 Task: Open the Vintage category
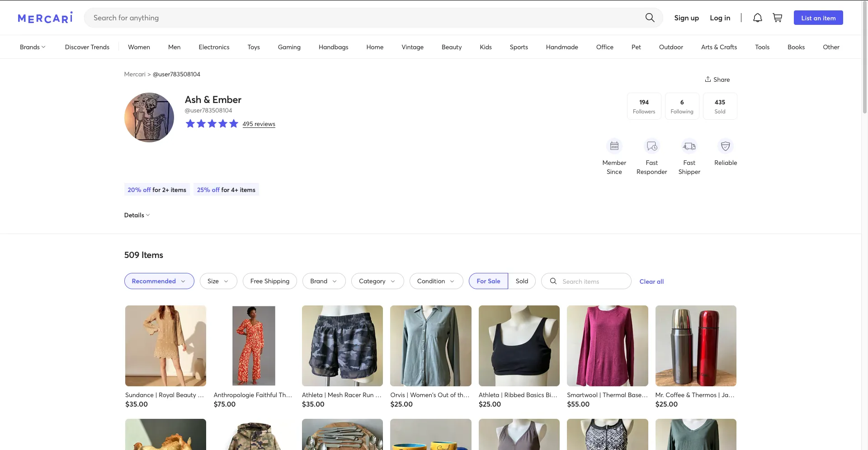pos(412,47)
